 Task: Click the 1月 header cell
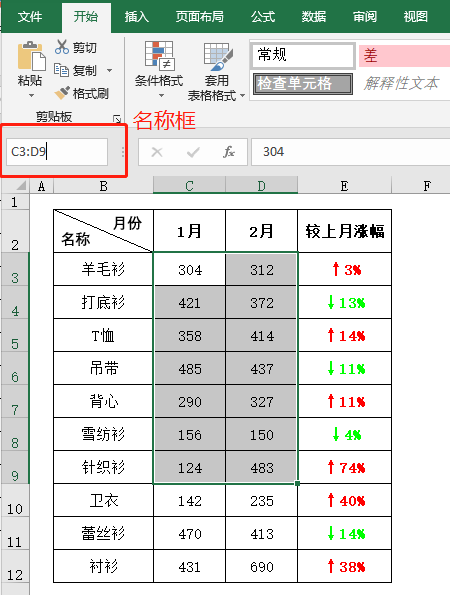[189, 231]
